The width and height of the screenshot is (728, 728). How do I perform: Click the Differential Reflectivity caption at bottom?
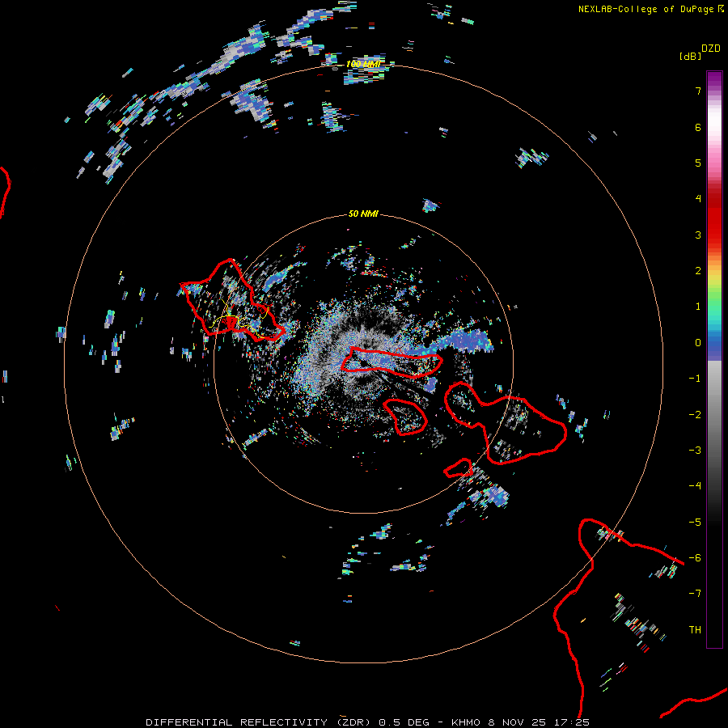[x=367, y=722]
